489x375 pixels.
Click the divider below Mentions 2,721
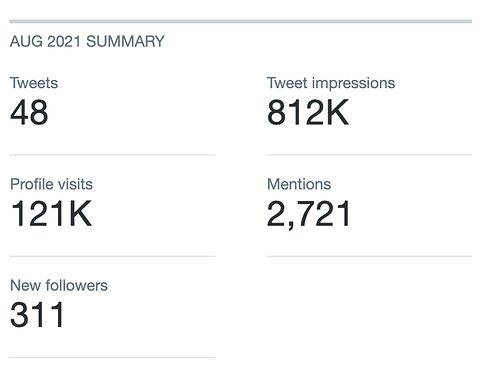pyautogui.click(x=370, y=256)
